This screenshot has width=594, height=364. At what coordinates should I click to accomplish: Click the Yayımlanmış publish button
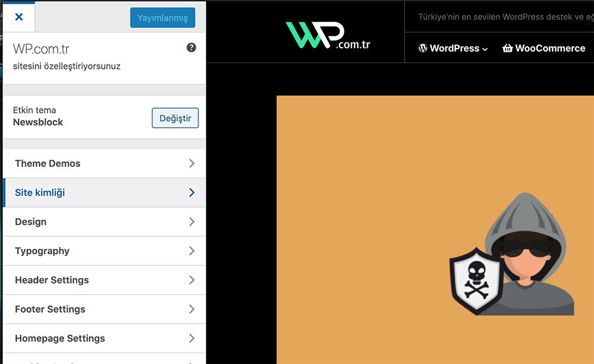tap(163, 18)
